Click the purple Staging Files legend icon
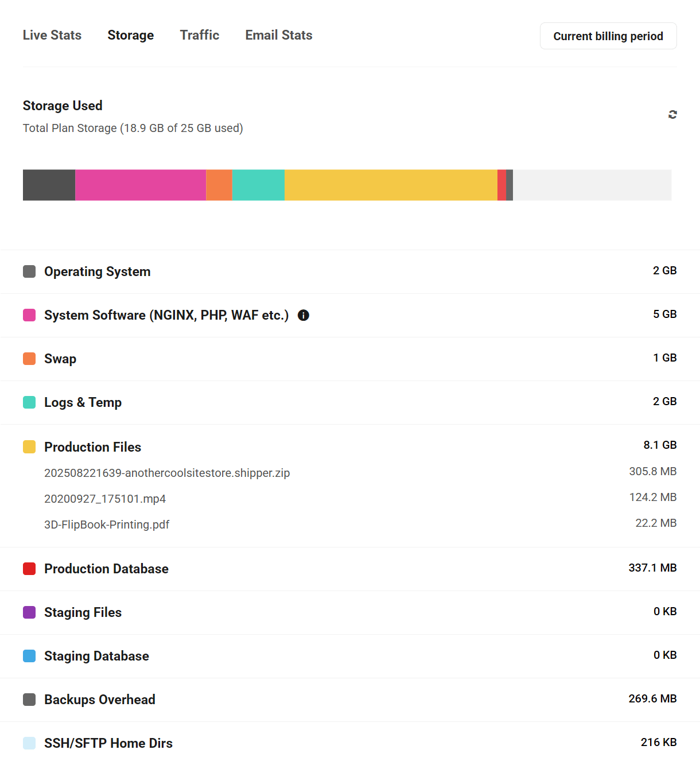This screenshot has width=700, height=769. [x=29, y=612]
